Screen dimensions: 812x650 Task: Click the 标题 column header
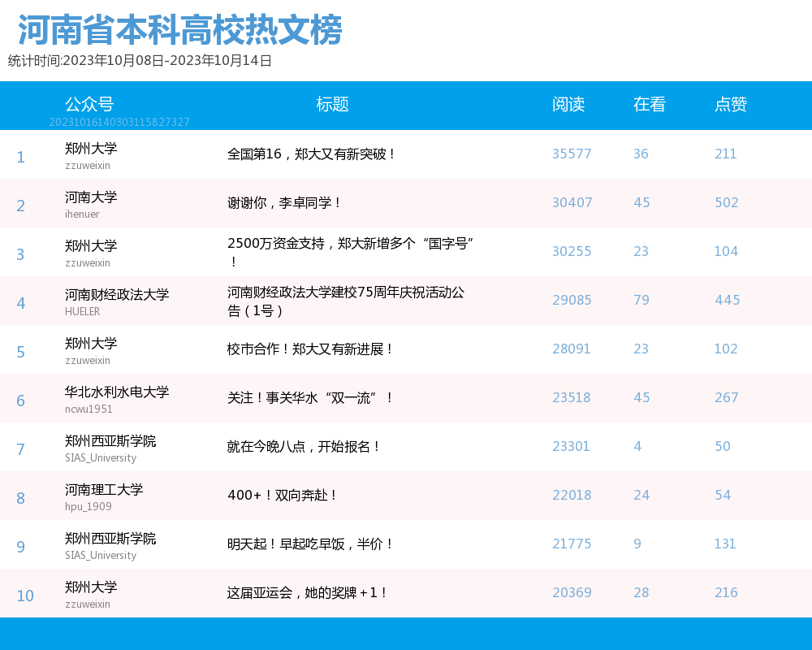pos(332,104)
